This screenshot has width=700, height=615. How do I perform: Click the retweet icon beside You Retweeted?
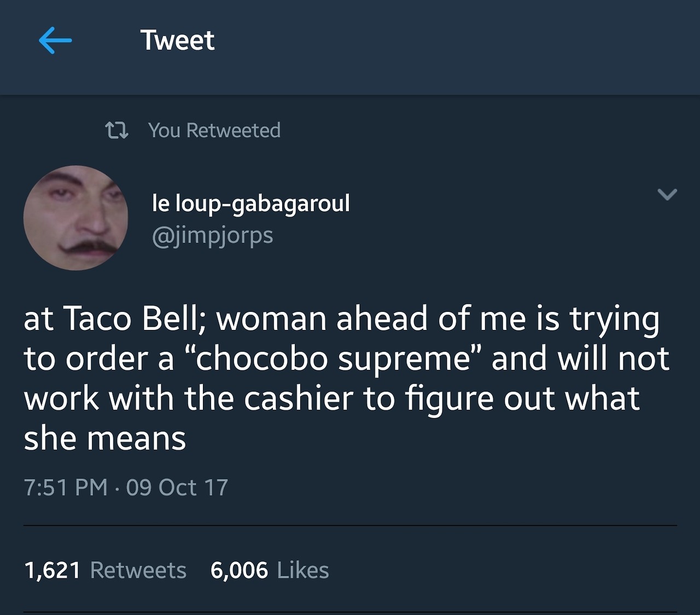(x=116, y=130)
